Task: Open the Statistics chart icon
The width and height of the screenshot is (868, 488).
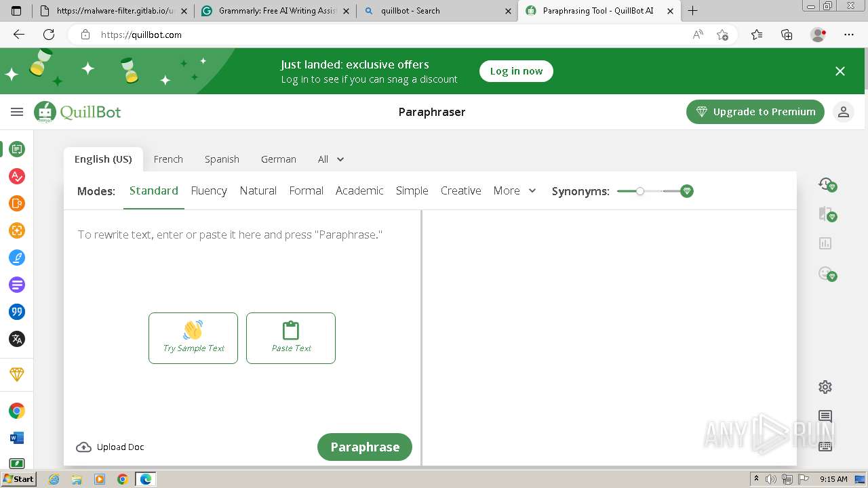Action: pyautogui.click(x=825, y=243)
